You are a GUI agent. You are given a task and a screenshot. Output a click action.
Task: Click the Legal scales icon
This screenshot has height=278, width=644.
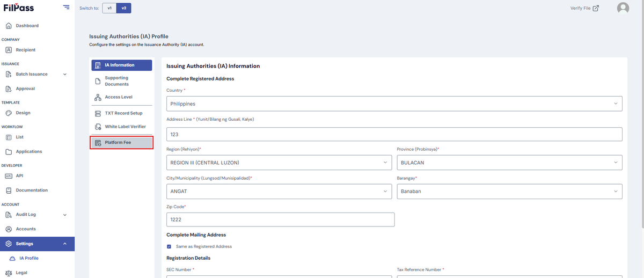(9, 273)
